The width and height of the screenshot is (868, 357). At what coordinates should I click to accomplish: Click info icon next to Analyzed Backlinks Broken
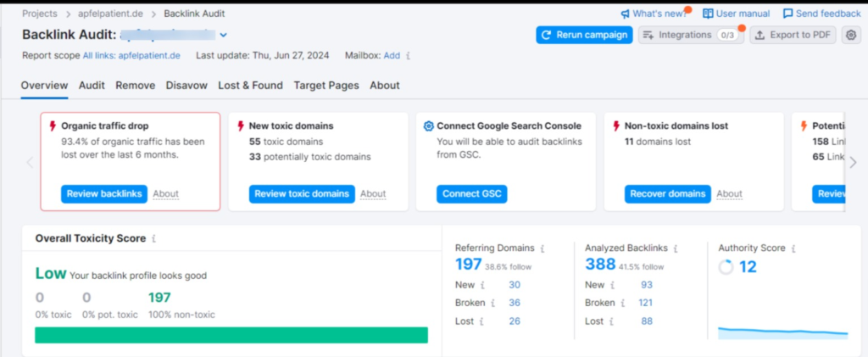[x=623, y=303]
